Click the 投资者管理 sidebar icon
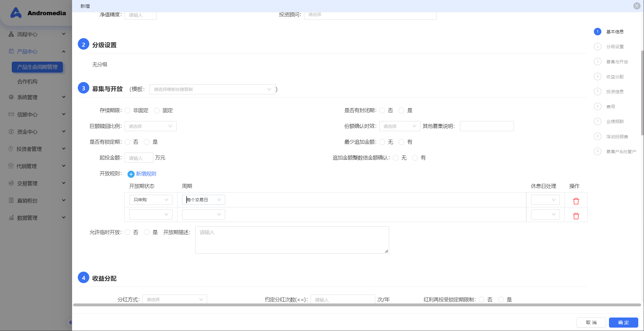Image resolution: width=644 pixels, height=331 pixels. pos(11,149)
